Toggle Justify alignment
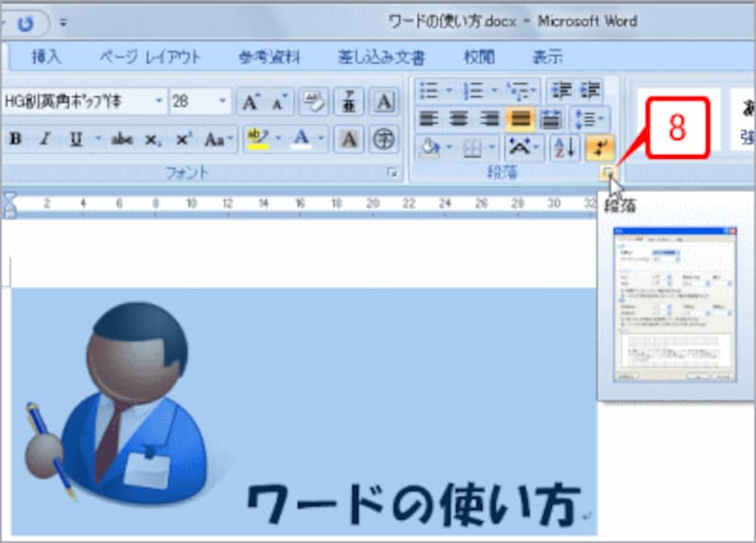756x543 pixels. click(521, 119)
